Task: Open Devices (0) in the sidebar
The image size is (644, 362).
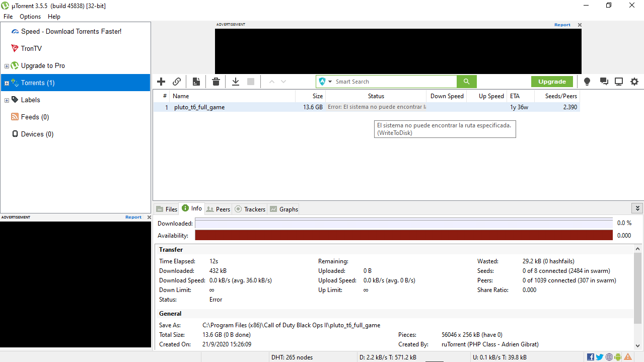Action: [x=37, y=134]
